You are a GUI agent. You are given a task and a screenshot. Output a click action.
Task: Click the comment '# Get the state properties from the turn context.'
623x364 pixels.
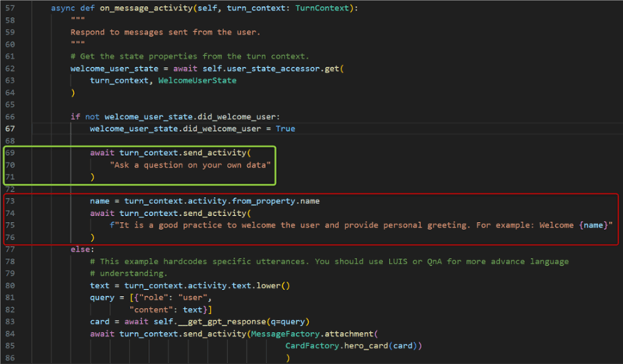[x=189, y=56]
